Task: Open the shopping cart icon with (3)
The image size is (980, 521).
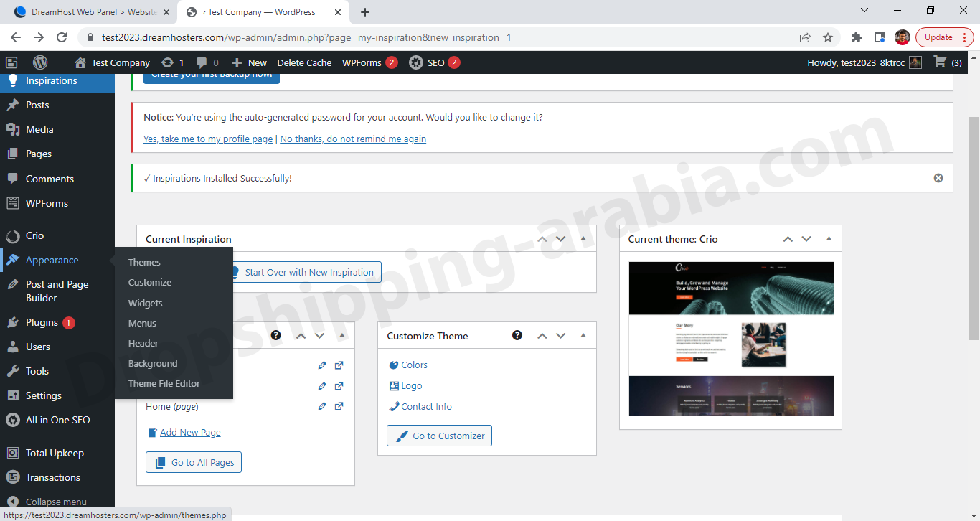Action: (940, 62)
